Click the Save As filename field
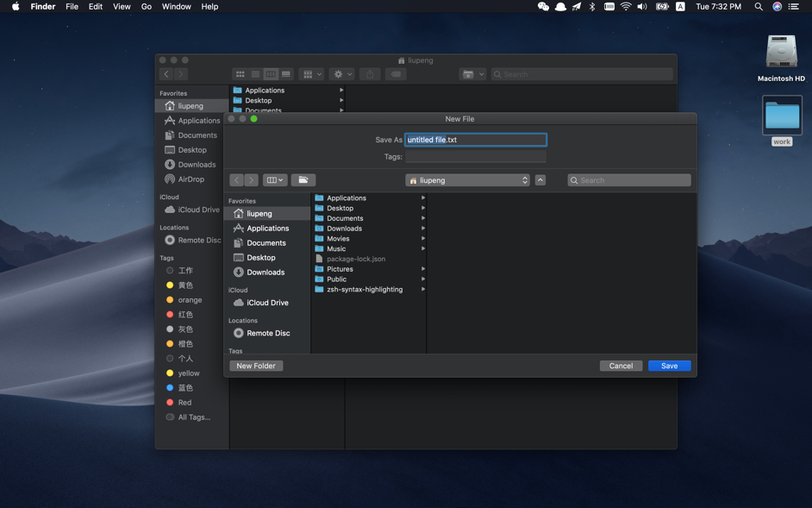 475,139
